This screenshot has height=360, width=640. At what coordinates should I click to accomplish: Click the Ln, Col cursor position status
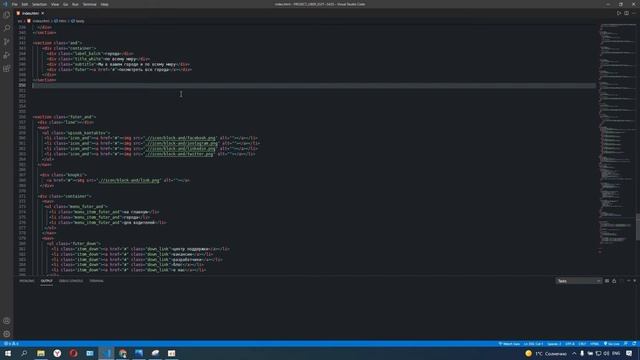(x=533, y=344)
